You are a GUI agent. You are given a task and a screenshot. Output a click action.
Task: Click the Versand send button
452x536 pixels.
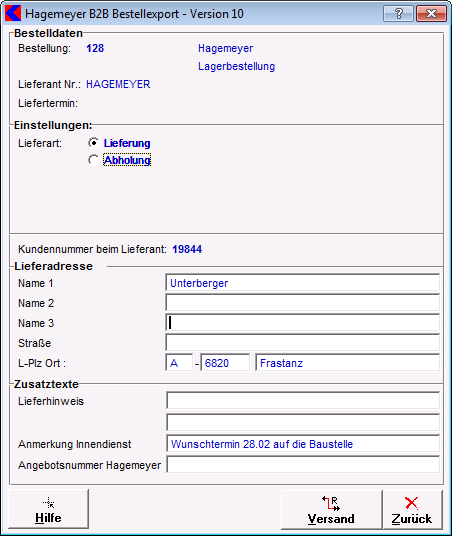[331, 510]
